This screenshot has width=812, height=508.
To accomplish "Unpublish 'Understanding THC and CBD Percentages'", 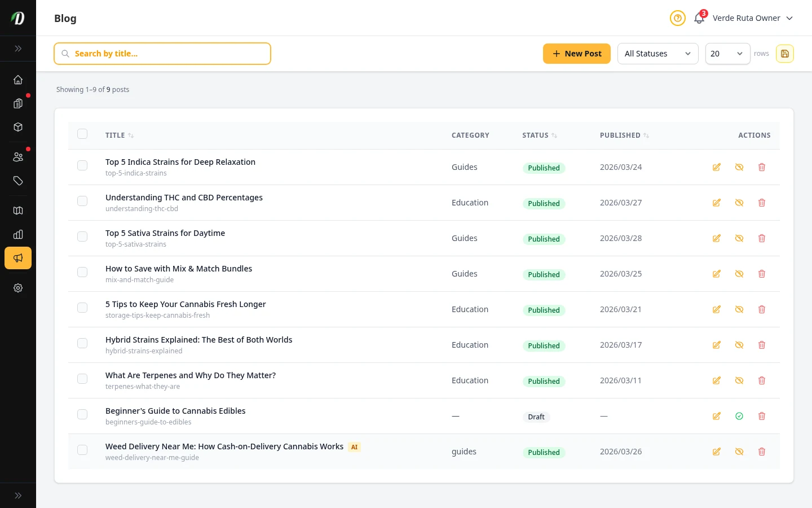I will [739, 203].
